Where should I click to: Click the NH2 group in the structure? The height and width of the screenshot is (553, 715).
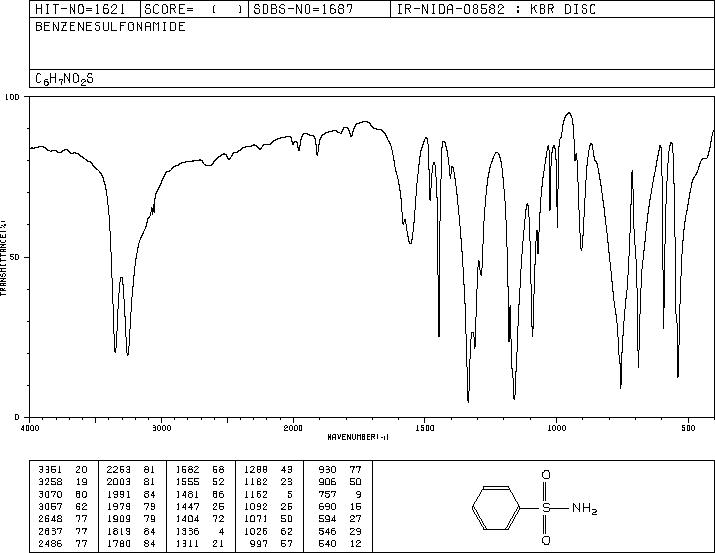(x=584, y=508)
